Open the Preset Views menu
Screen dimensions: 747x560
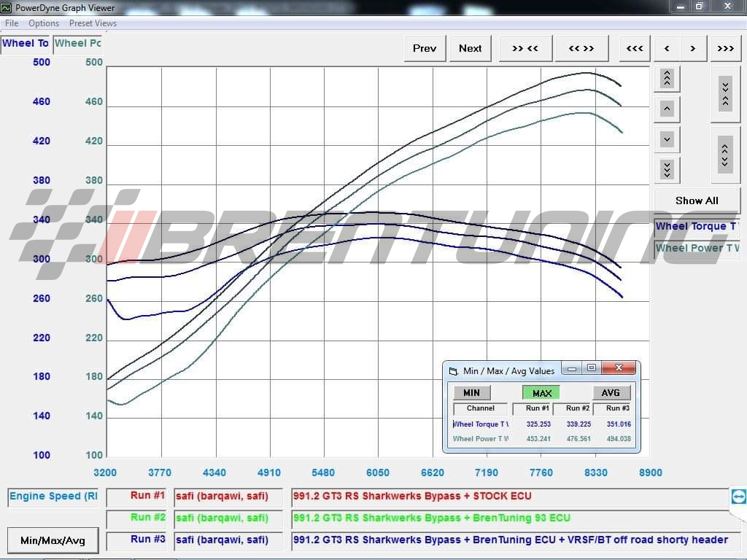(93, 23)
